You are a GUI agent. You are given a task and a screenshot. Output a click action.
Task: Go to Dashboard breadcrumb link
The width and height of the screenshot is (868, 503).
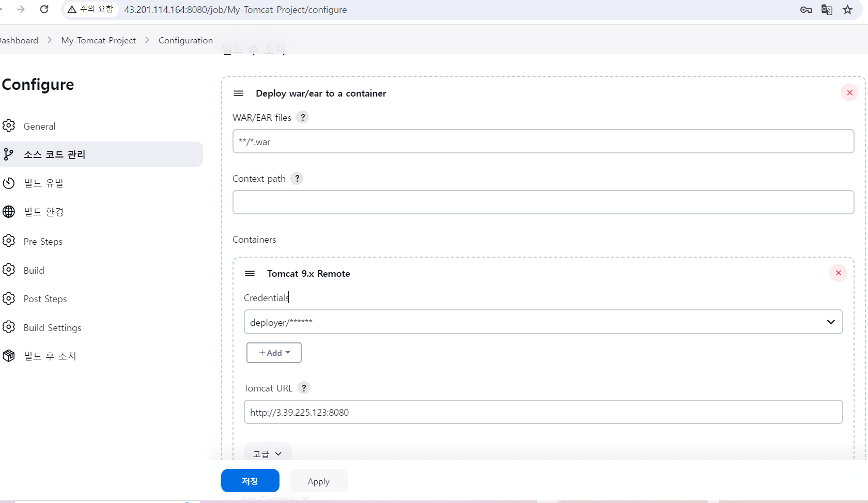coord(19,40)
